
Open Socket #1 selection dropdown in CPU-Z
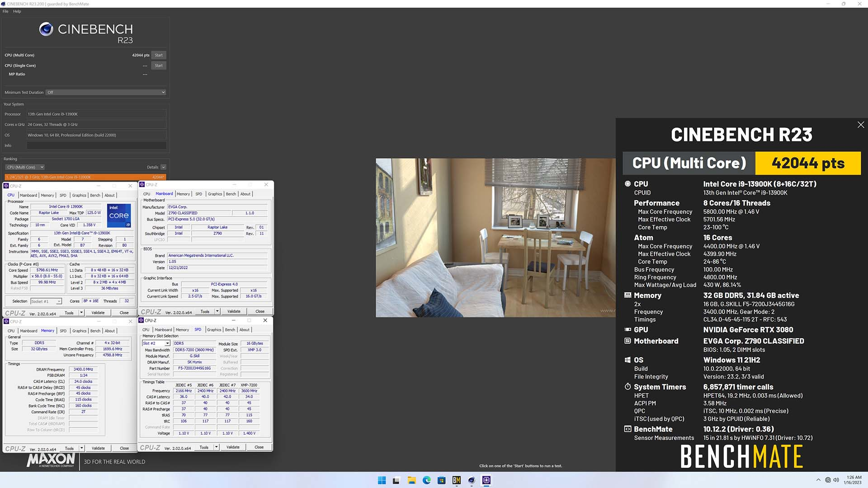(46, 301)
